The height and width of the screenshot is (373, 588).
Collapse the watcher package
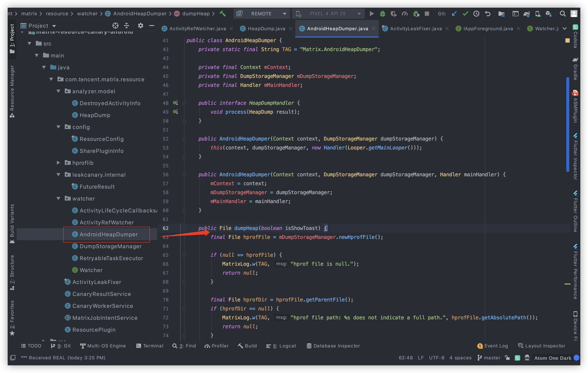(x=58, y=198)
